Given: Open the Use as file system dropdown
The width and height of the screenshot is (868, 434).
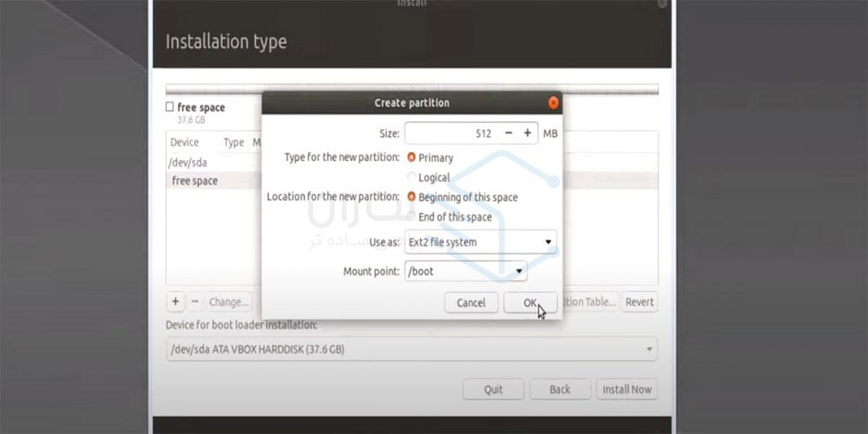Looking at the screenshot, I should (481, 242).
